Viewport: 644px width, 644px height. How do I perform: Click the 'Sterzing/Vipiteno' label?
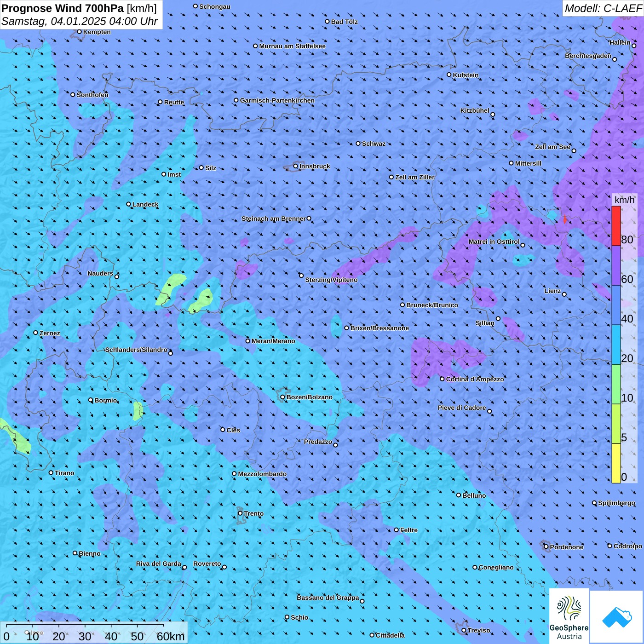tap(331, 280)
